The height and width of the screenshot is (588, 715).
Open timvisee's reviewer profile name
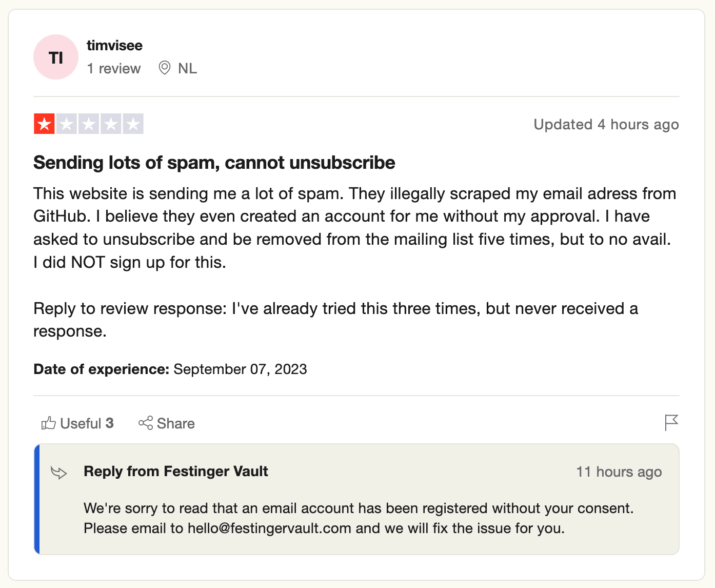(x=114, y=45)
